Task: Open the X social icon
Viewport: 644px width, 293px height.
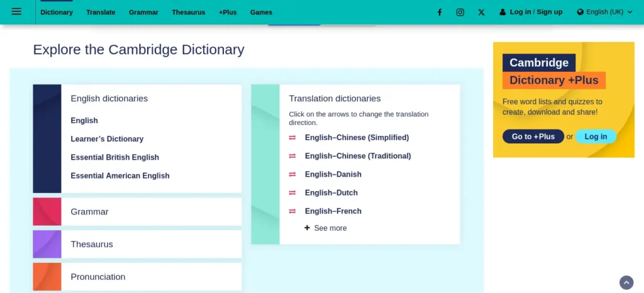Action: click(x=481, y=13)
